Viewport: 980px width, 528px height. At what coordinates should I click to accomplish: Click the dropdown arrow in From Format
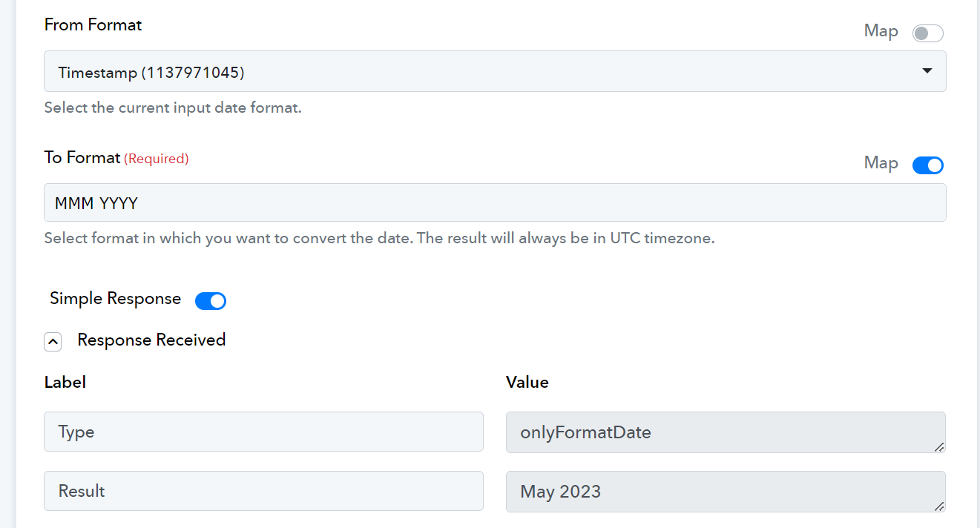coord(927,71)
